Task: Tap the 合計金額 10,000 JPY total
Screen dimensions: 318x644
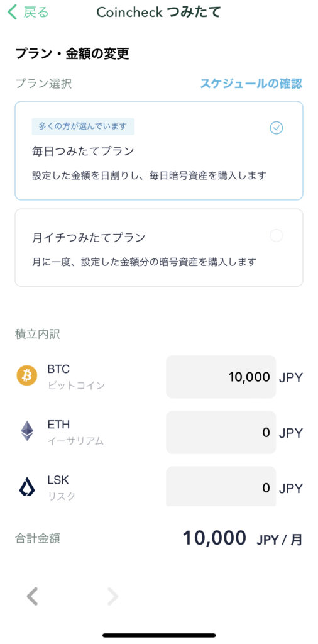Action: click(242, 538)
